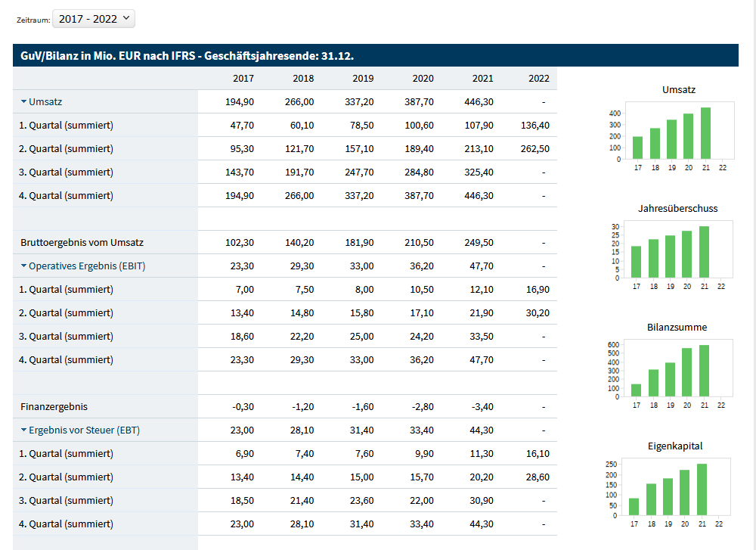Collapse the Operatives Ergebnis (EBIT) arrow

click(x=23, y=266)
